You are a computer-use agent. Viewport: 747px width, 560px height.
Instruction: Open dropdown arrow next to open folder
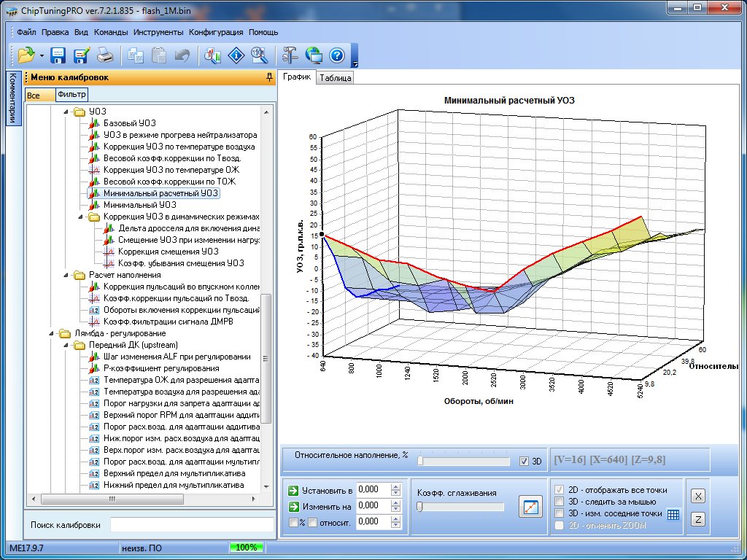click(42, 55)
